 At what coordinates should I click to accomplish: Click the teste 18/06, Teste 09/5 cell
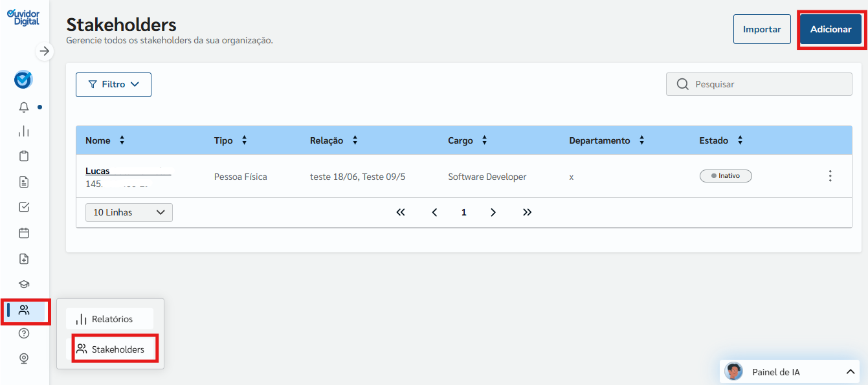pos(358,177)
